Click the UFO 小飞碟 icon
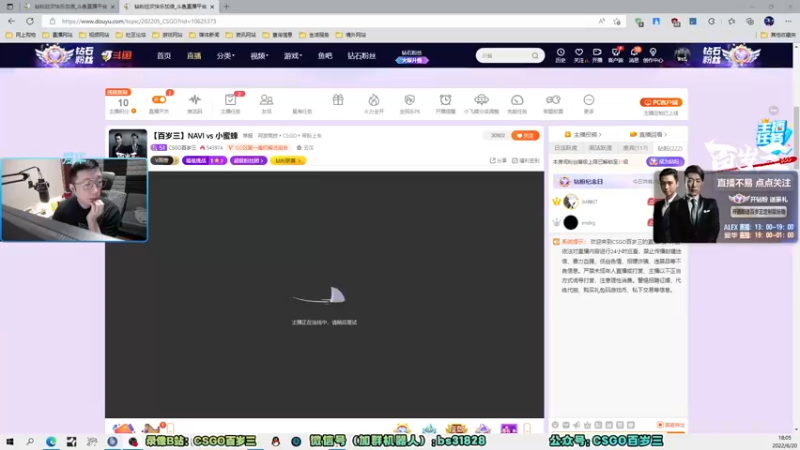Screen dimensions: 800x450 [x=481, y=99]
